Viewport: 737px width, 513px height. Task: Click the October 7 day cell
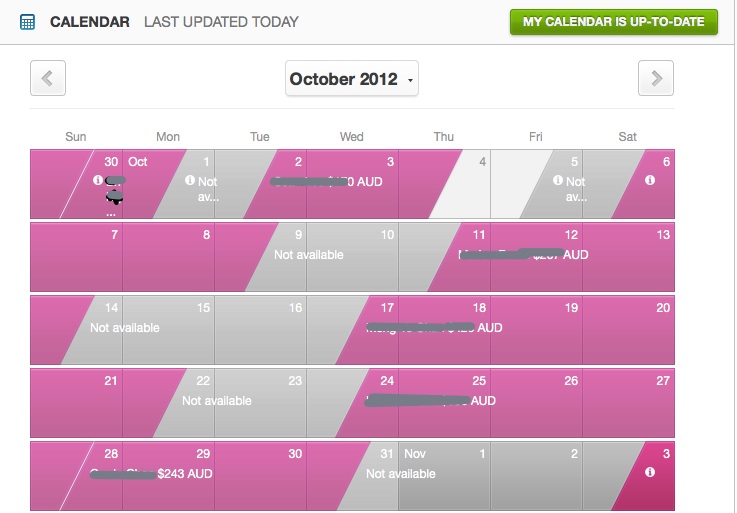click(x=77, y=257)
